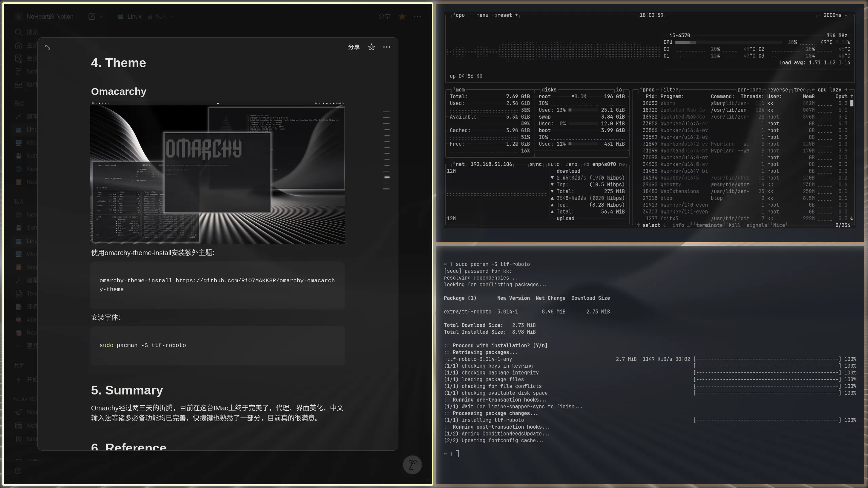This screenshot has height=488, width=868.
Task: Open the private permission dropdown in the breadcrumb
Action: (160, 17)
